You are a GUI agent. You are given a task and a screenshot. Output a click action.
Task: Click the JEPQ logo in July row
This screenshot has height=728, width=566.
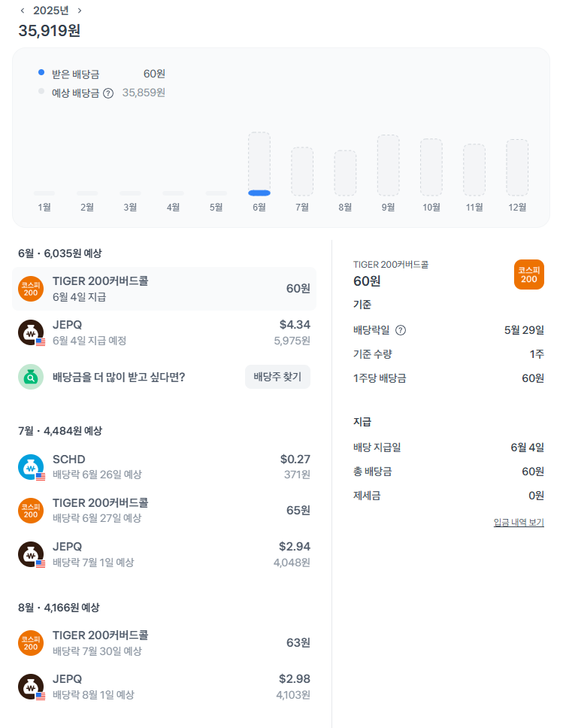point(31,554)
